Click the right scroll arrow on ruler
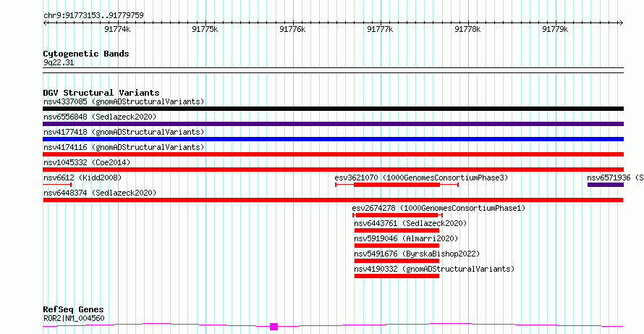 [622, 23]
